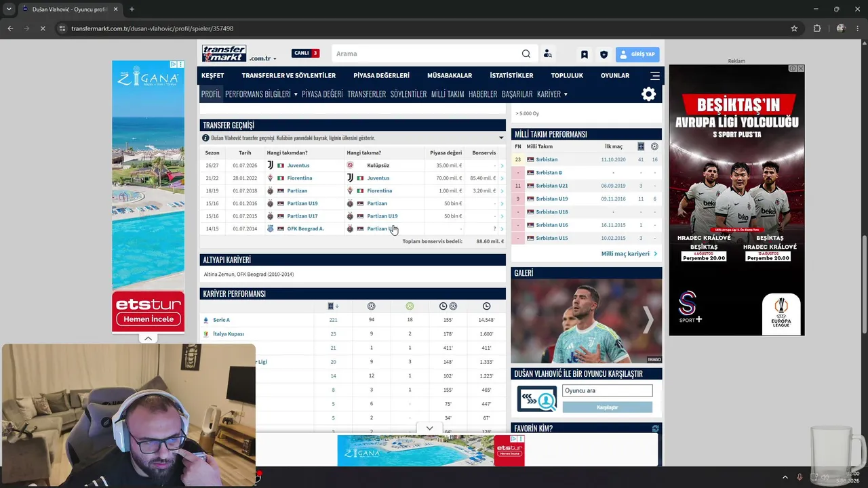The image size is (868, 488).
Task: Open the hamburger menu icon
Action: (654, 75)
